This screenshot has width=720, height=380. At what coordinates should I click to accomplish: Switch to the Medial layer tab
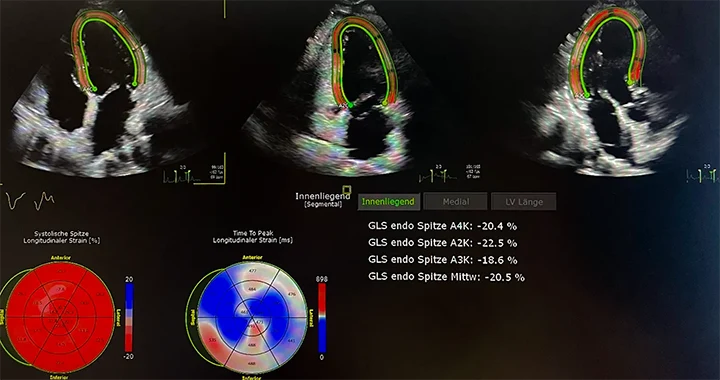(456, 201)
